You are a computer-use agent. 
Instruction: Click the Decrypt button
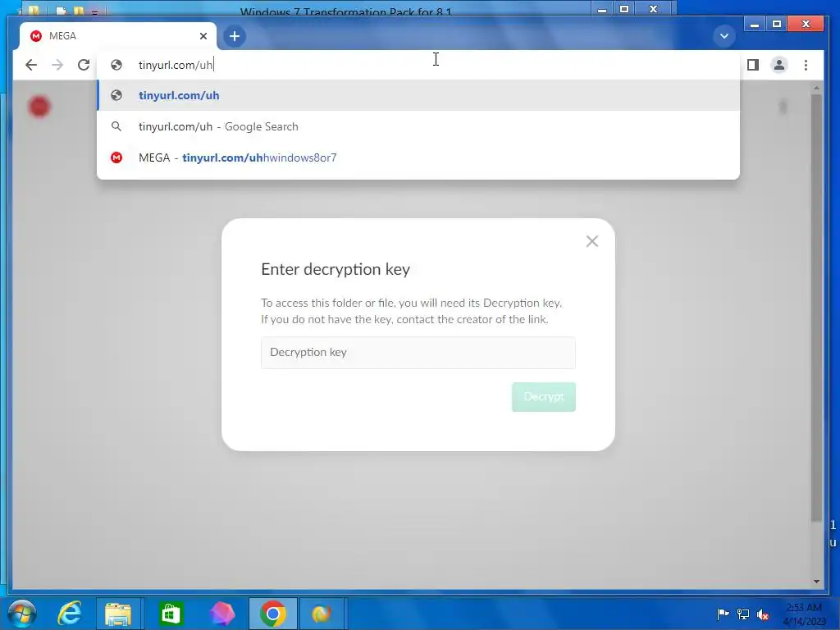click(x=543, y=397)
